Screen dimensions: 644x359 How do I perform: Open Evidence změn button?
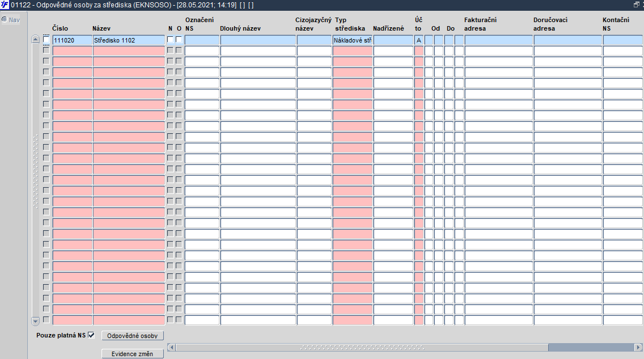click(132, 354)
